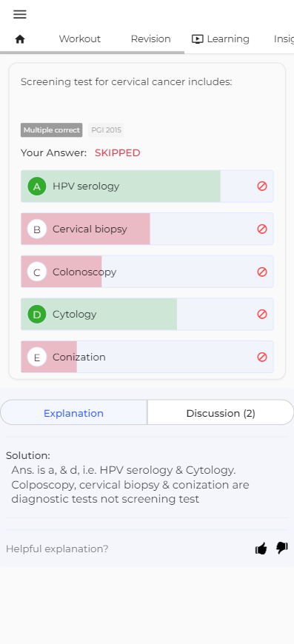Select option D circle for Cytology
The width and height of the screenshot is (294, 644).
click(37, 315)
